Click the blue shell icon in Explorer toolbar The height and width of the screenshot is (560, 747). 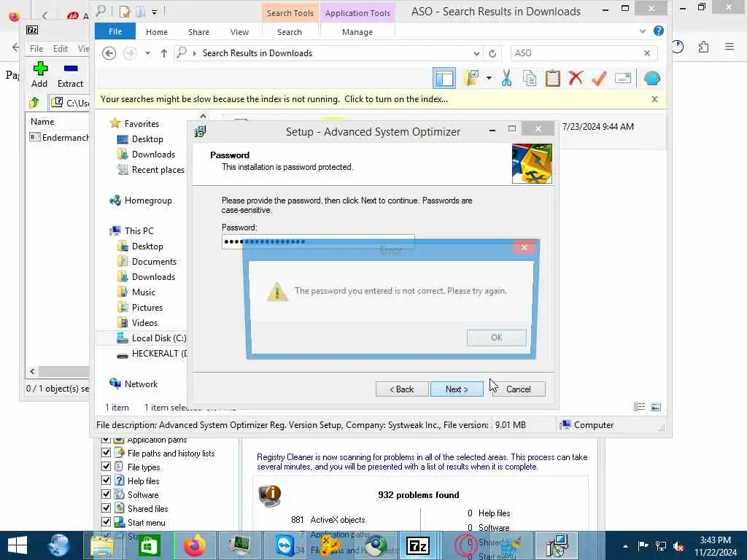tap(651, 78)
